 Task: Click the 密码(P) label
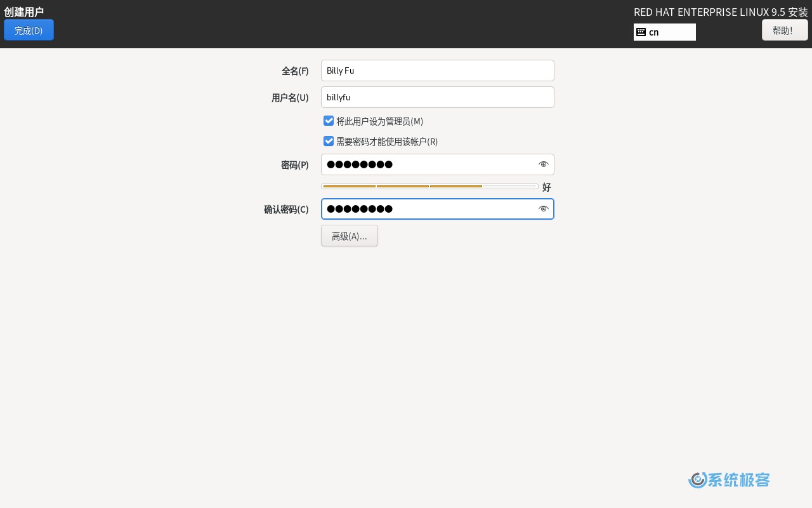(295, 165)
